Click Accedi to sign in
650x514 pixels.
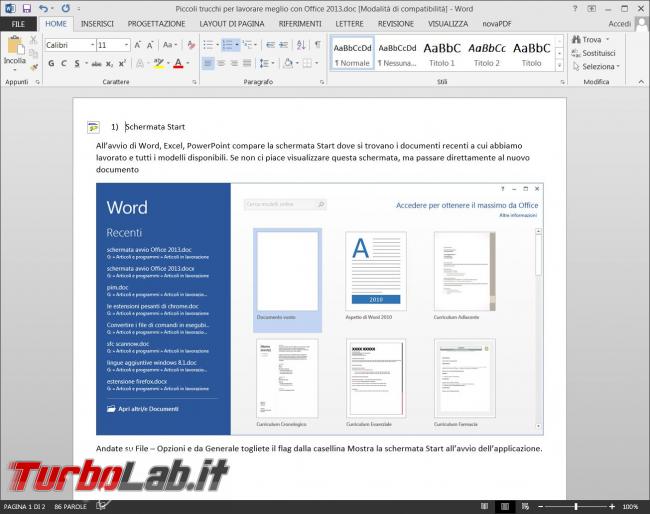click(619, 24)
